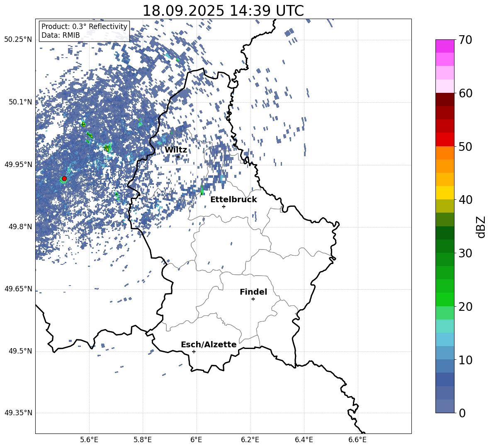Click the 60 colorbar tick label

click(465, 93)
